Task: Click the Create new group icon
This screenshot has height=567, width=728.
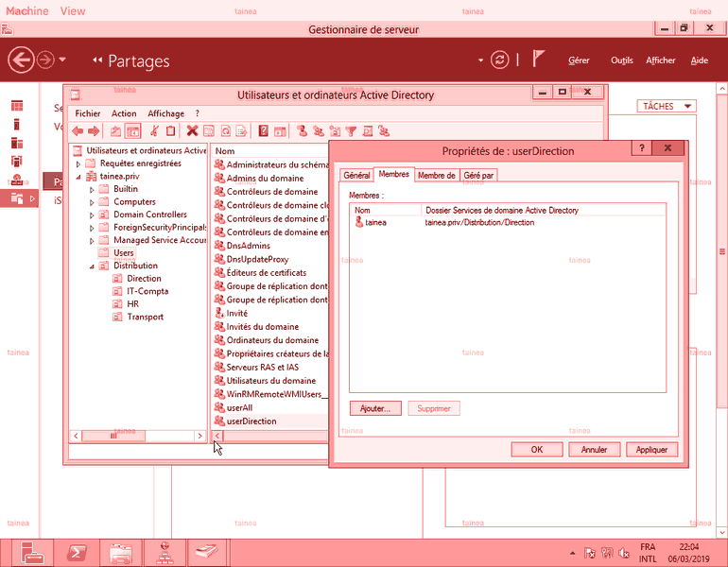Action: pyautogui.click(x=318, y=131)
